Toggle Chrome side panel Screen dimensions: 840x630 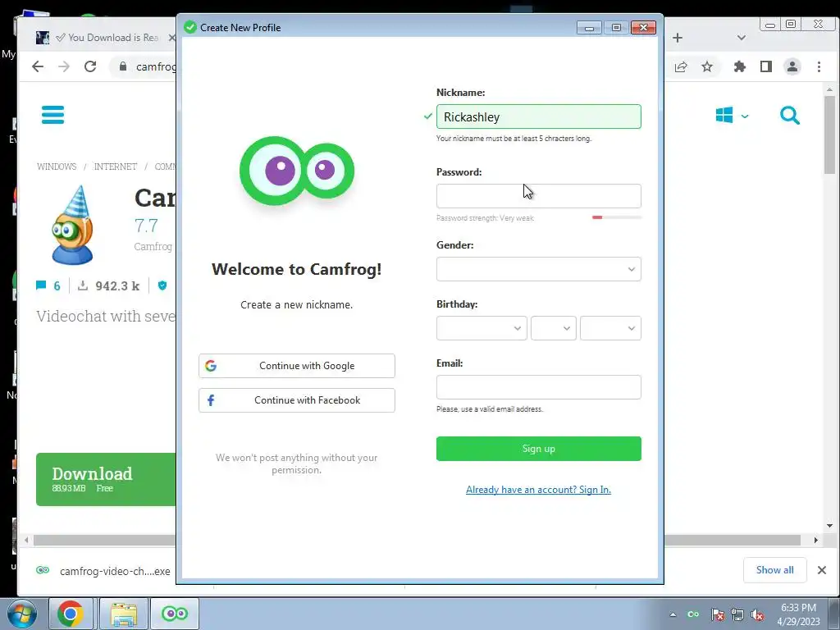click(766, 66)
